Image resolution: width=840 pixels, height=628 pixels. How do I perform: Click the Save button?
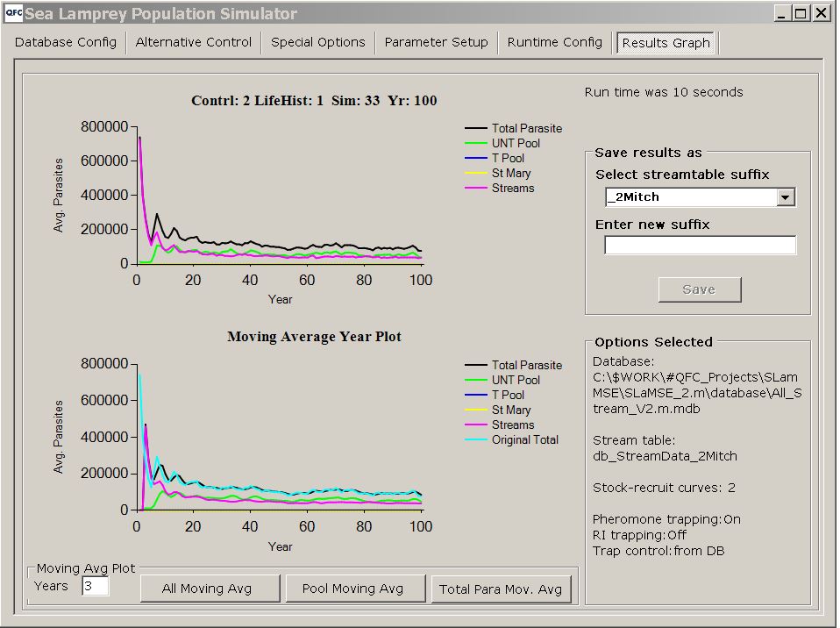699,289
